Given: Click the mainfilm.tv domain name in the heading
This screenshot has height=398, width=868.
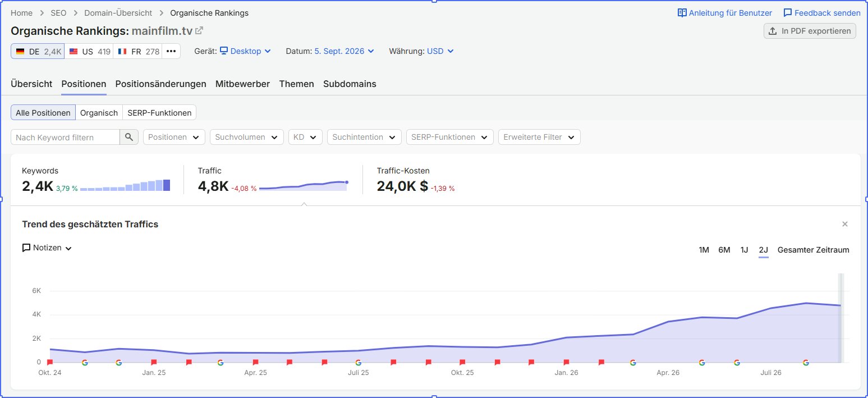Looking at the screenshot, I should tap(162, 30).
